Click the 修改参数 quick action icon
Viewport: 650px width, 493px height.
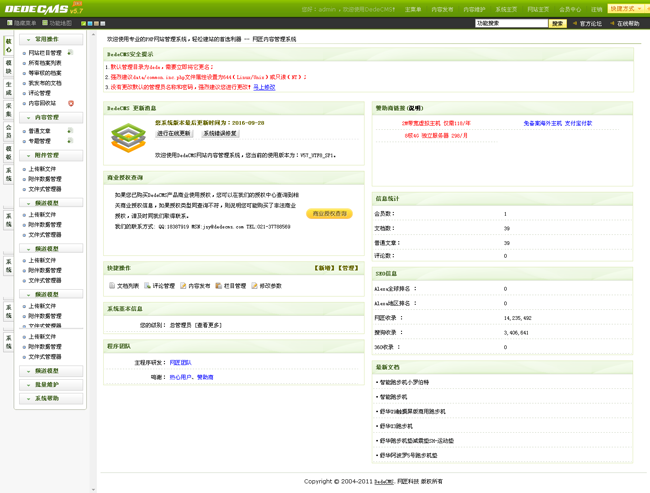coord(254,286)
